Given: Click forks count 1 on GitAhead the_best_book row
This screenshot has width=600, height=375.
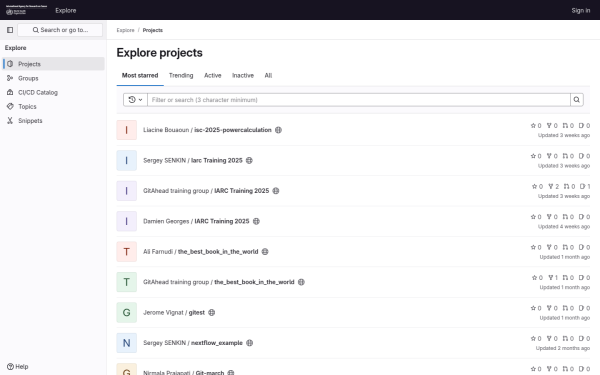Looking at the screenshot, I should (553, 278).
